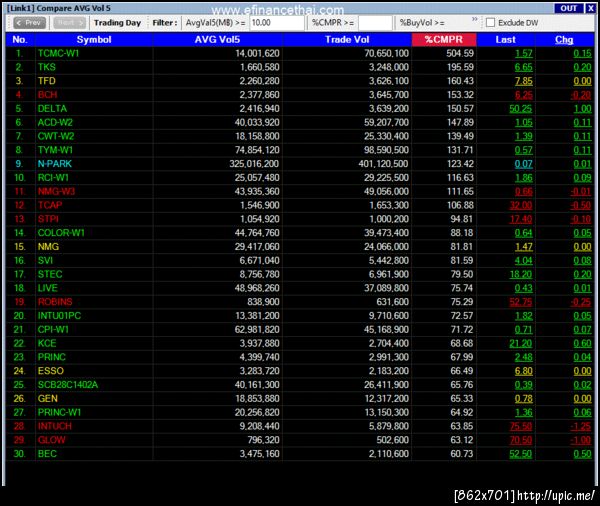
Task: Click last price 1.57 of TCMC-W1
Action: point(523,54)
